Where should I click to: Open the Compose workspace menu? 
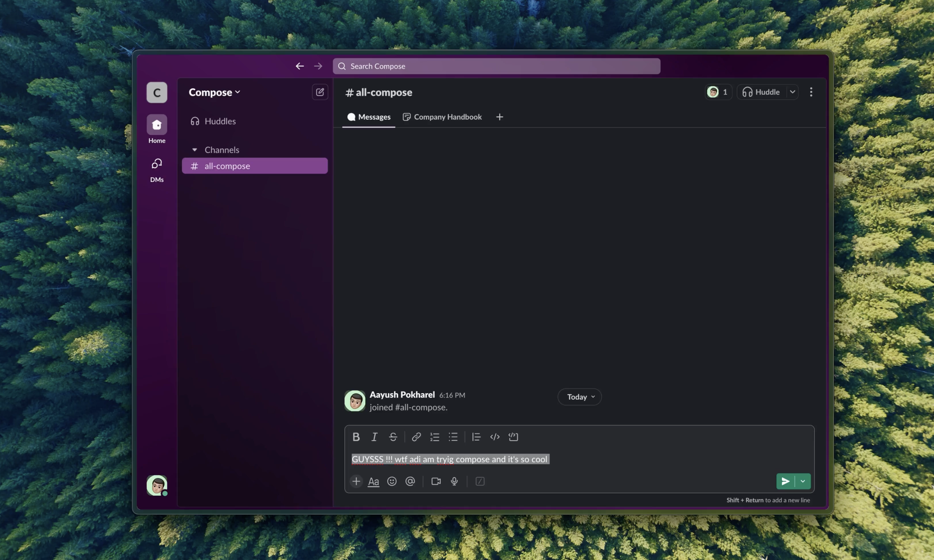(214, 92)
